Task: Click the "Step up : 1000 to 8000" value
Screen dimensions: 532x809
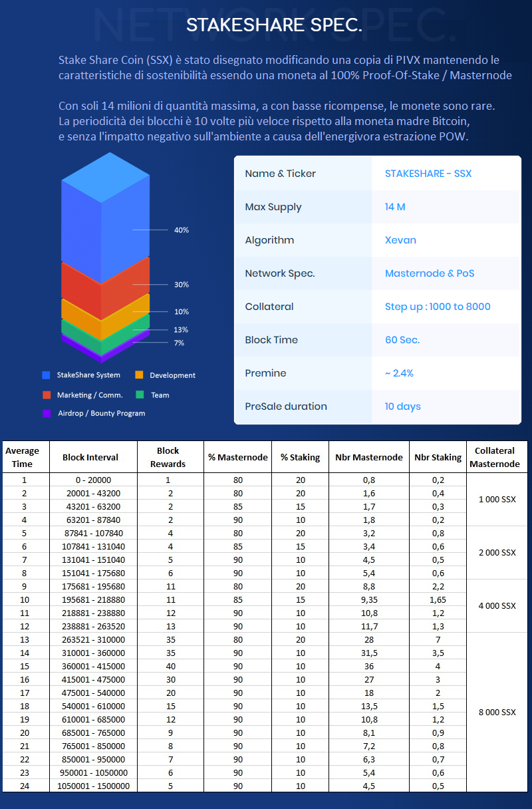Action: 438,307
